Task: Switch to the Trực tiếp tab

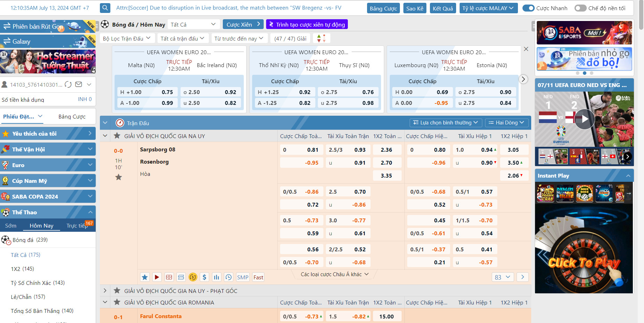Action: coord(77,226)
